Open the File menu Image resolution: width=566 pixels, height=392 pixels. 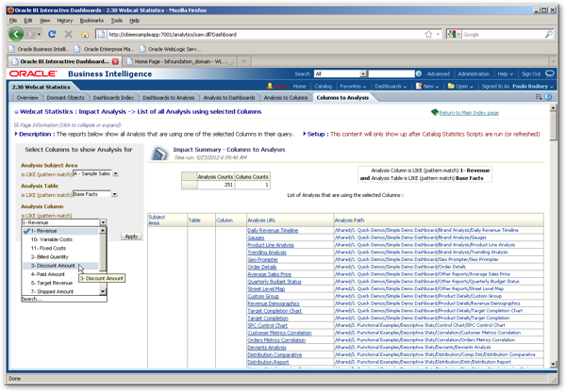tap(13, 21)
